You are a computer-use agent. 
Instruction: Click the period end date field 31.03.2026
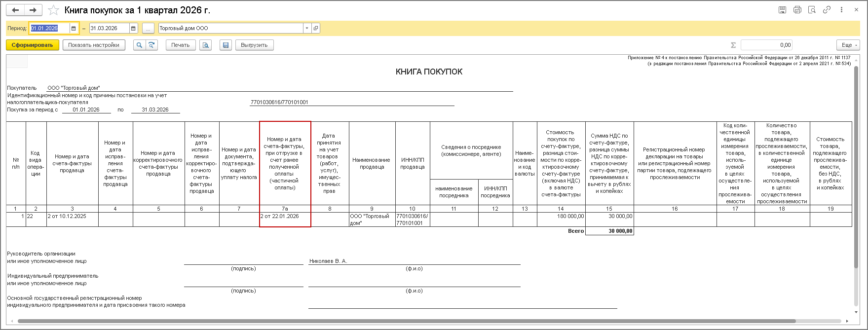point(109,29)
